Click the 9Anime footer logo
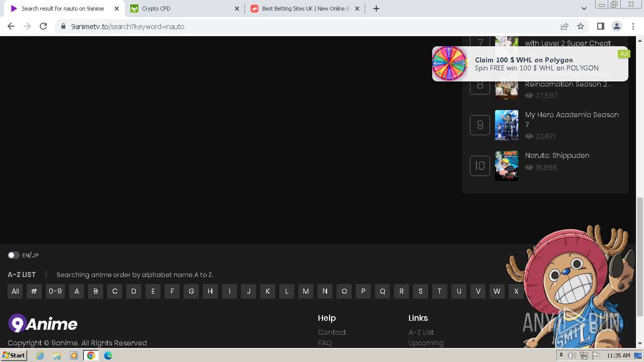Screen dimensions: 644x362 [x=43, y=323]
